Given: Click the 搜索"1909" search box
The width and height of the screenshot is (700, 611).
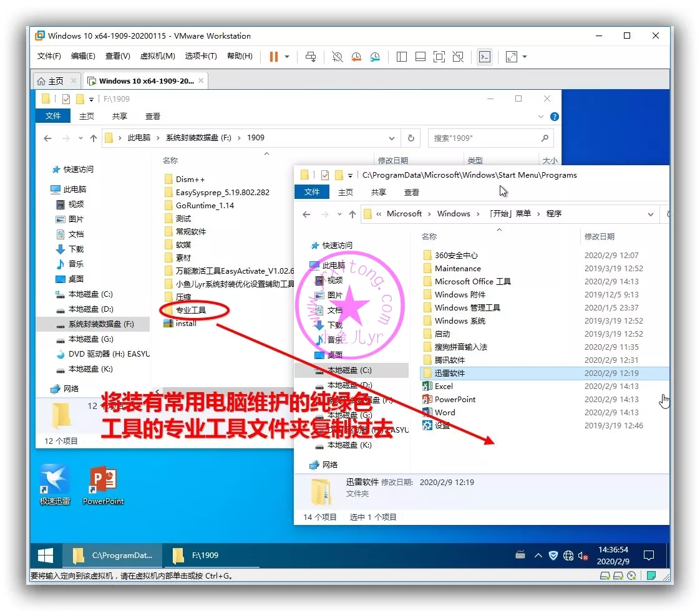Looking at the screenshot, I should pos(484,138).
